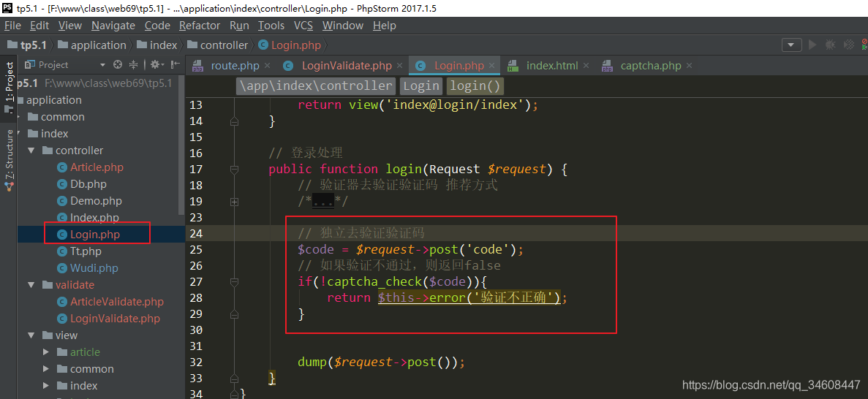Click the Collapse All icon in Project panel
The image size is (868, 399).
(133, 65)
